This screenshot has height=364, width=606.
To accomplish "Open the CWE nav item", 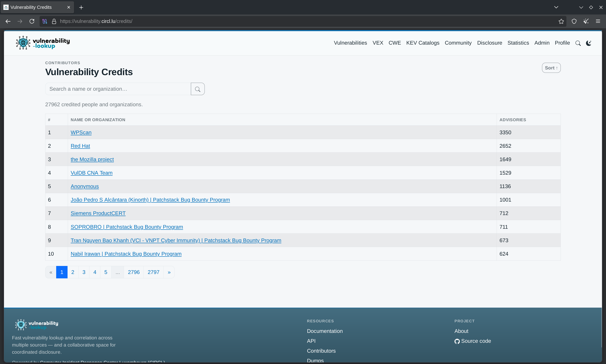I will click(395, 43).
